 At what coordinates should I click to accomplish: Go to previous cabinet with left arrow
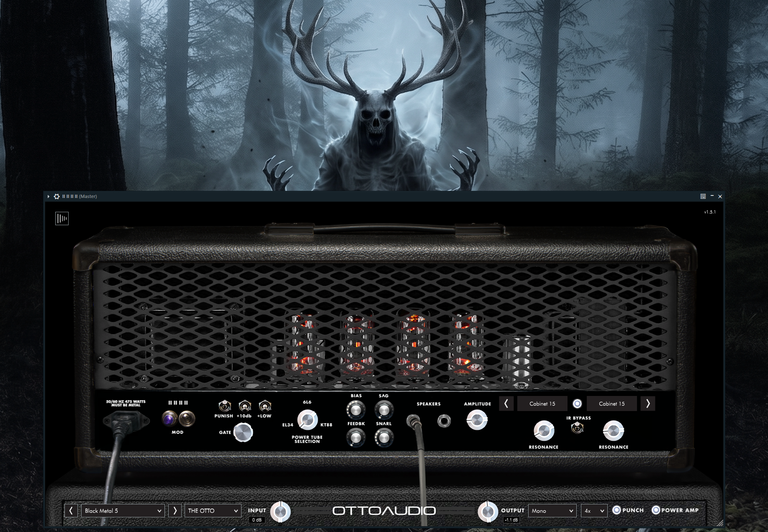506,403
